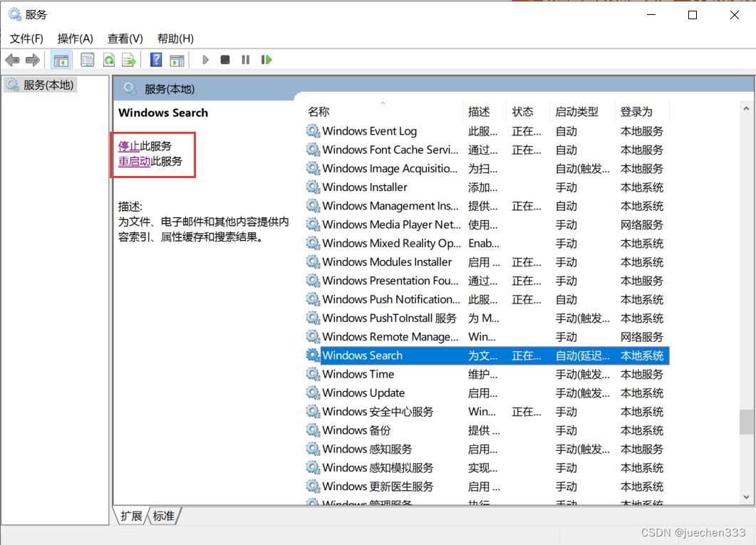The width and height of the screenshot is (756, 545).
Task: Select Windows Modules Installer service
Action: pos(487,262)
